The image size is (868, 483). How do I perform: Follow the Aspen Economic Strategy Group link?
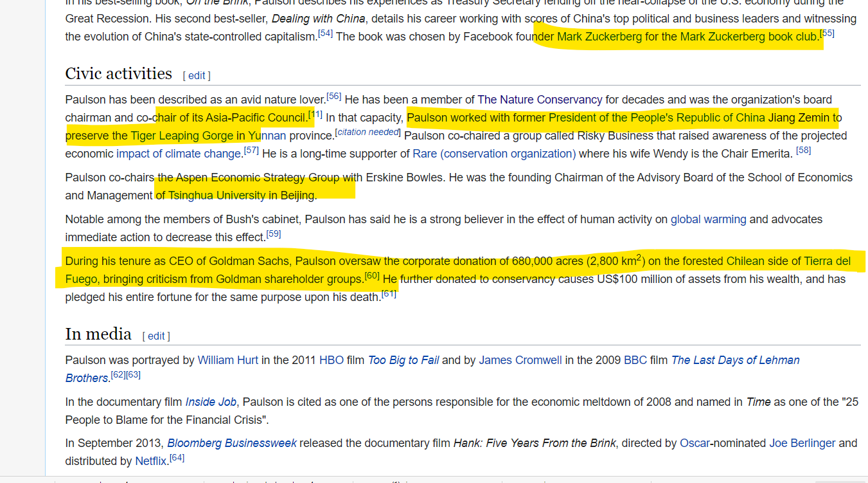pyautogui.click(x=257, y=178)
